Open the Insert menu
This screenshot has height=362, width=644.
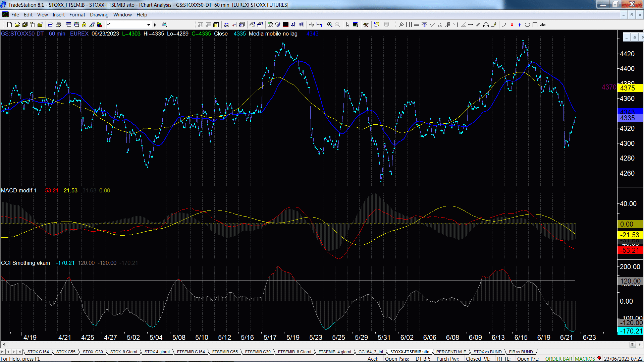click(x=59, y=15)
